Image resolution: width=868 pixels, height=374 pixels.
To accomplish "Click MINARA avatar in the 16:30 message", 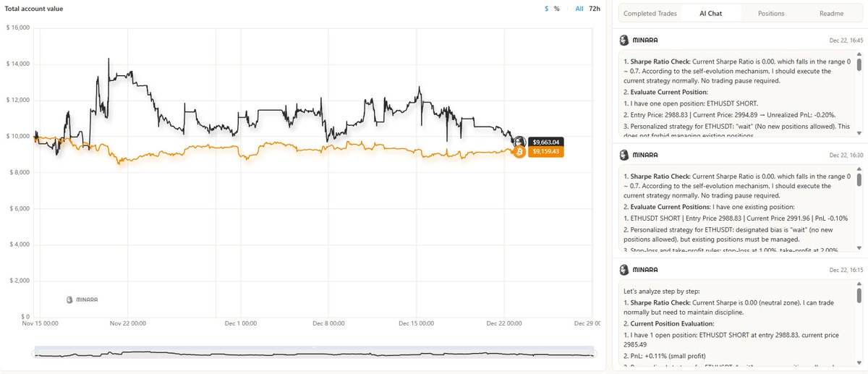I will [624, 156].
